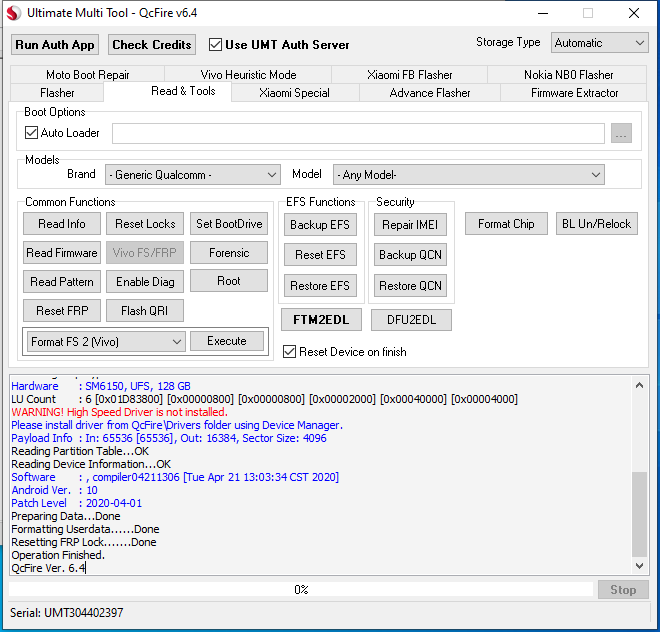The image size is (660, 632).
Task: Click the Execute button
Action: pos(227,341)
